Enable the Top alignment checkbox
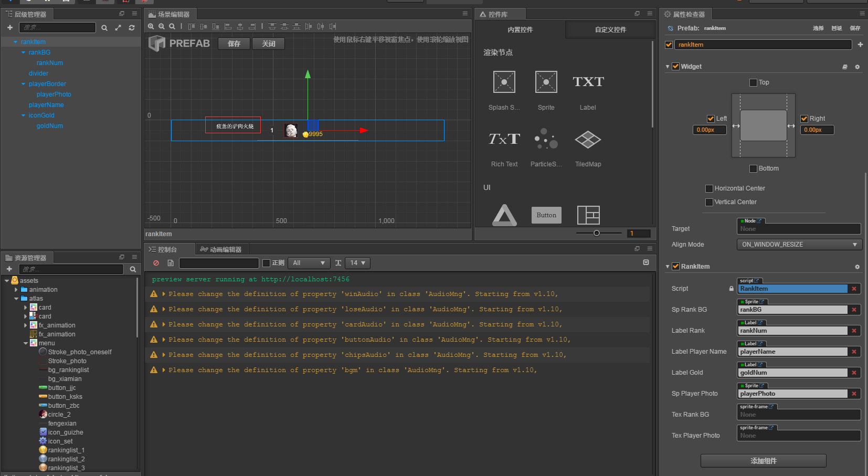Viewport: 868px width, 476px height. [753, 82]
